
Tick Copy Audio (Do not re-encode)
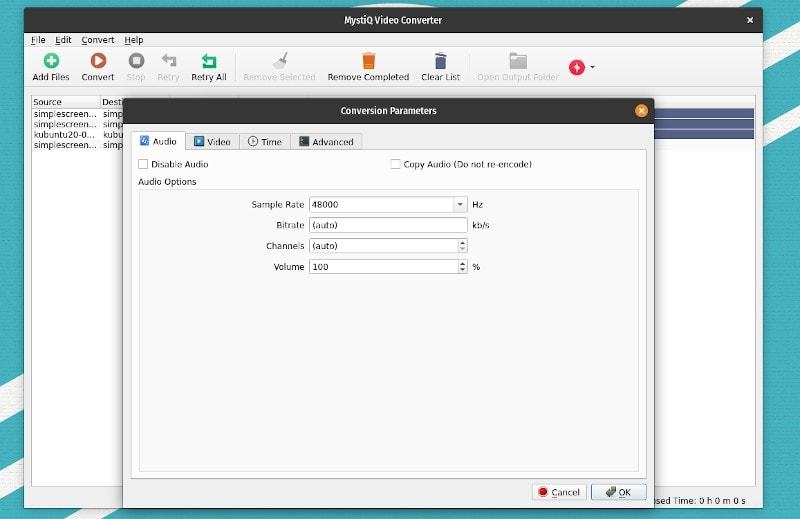396,164
